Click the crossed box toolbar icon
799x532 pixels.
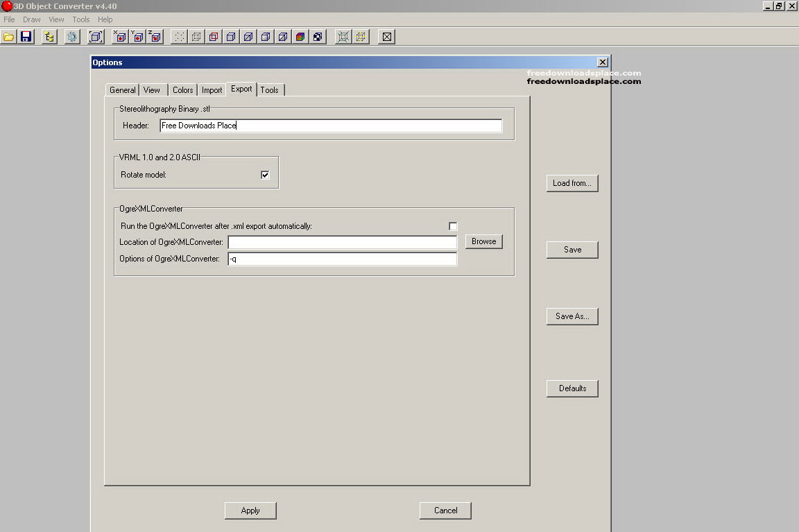pos(387,37)
